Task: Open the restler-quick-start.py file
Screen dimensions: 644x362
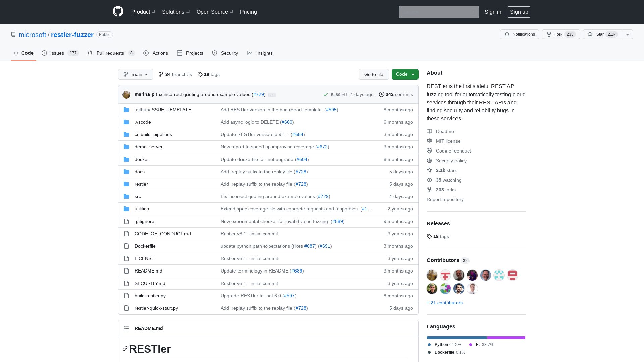Action: click(x=156, y=308)
